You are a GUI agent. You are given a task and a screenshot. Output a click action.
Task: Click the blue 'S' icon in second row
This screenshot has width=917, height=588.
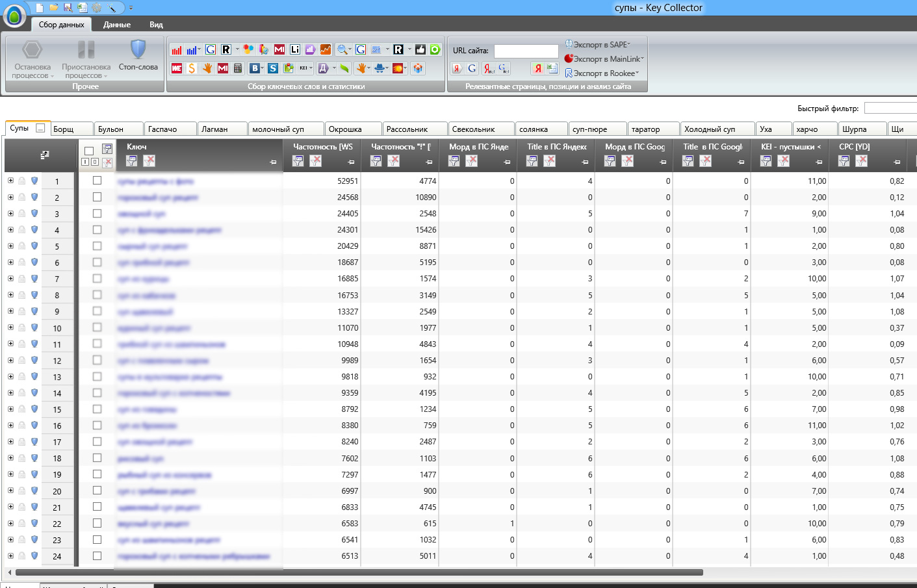(x=273, y=68)
